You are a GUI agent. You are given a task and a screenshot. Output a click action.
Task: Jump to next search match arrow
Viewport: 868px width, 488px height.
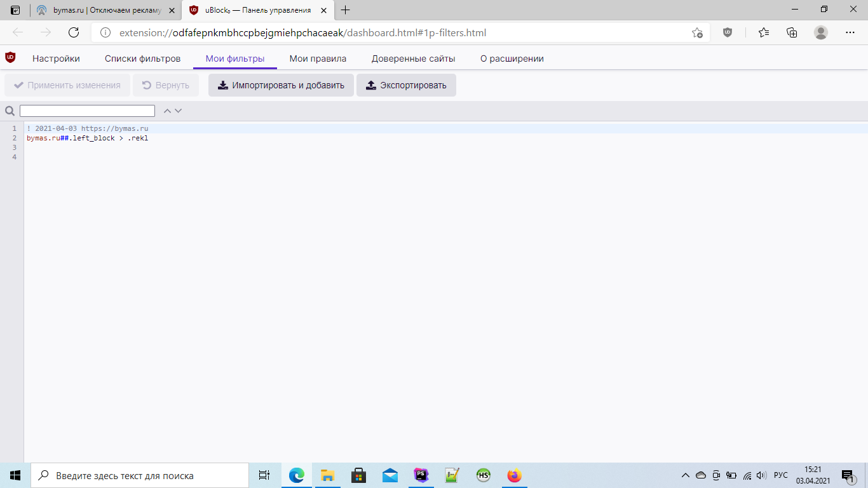(x=179, y=111)
